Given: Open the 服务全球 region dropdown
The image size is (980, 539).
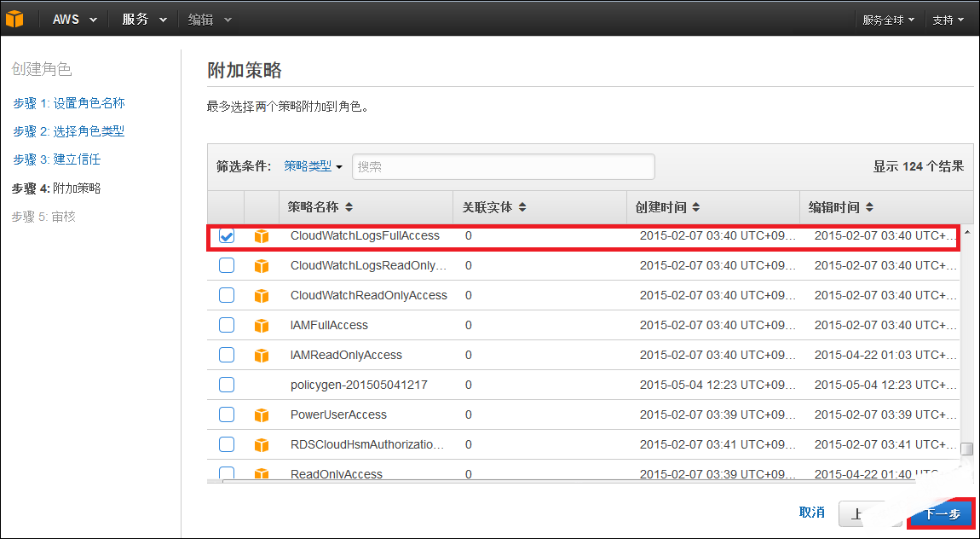Looking at the screenshot, I should coord(888,20).
